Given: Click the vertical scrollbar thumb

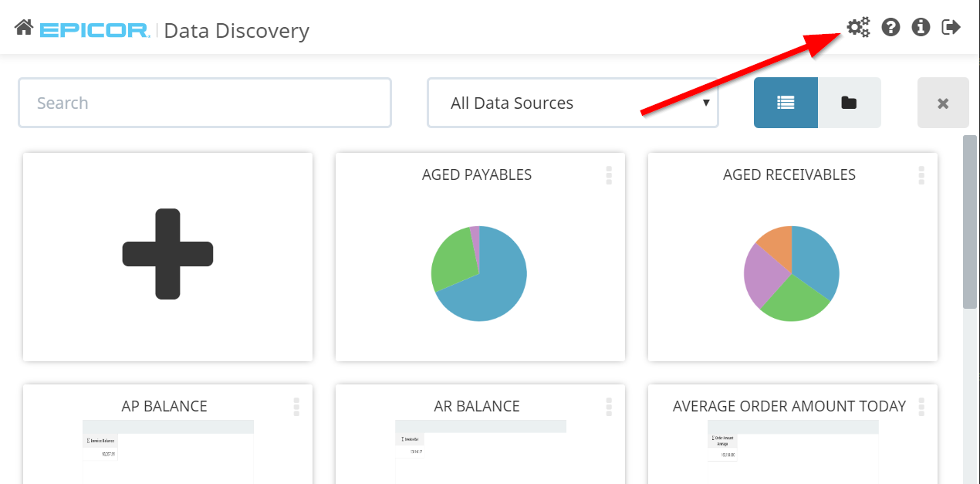Looking at the screenshot, I should [969, 222].
